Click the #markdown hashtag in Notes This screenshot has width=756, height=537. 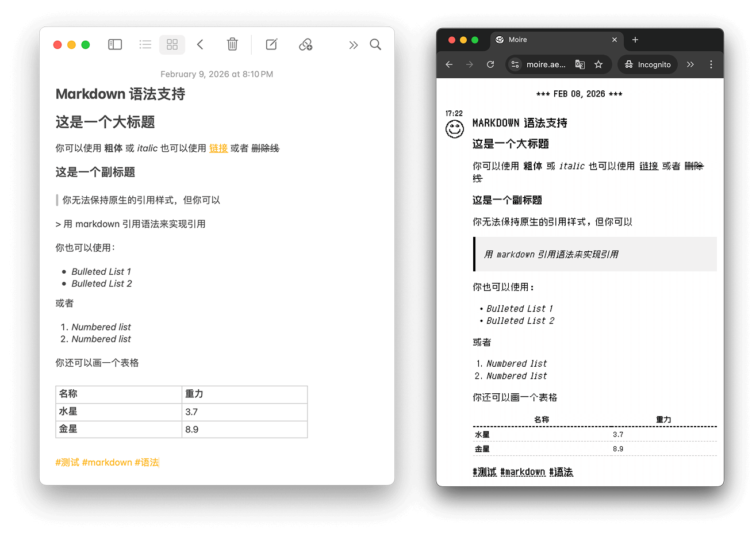pos(107,462)
